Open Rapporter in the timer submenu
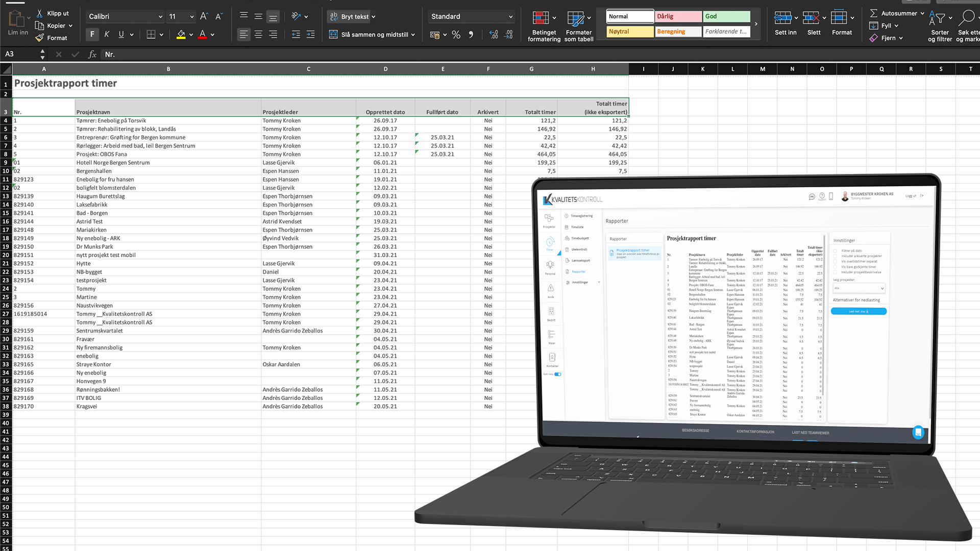 pos(578,271)
